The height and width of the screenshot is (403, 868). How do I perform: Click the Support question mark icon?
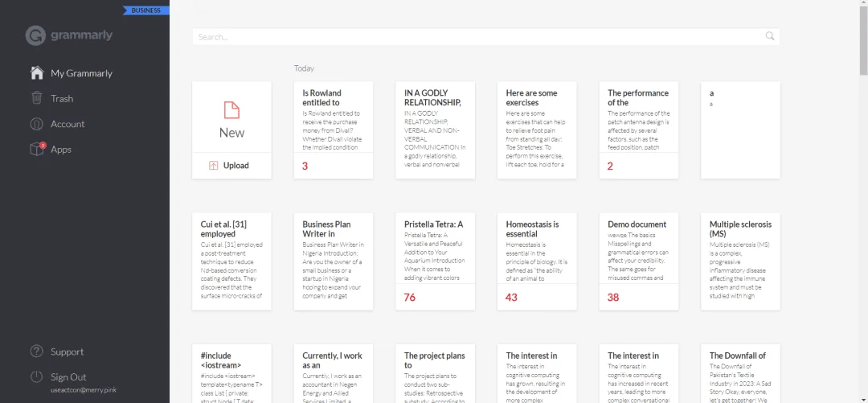coord(36,352)
